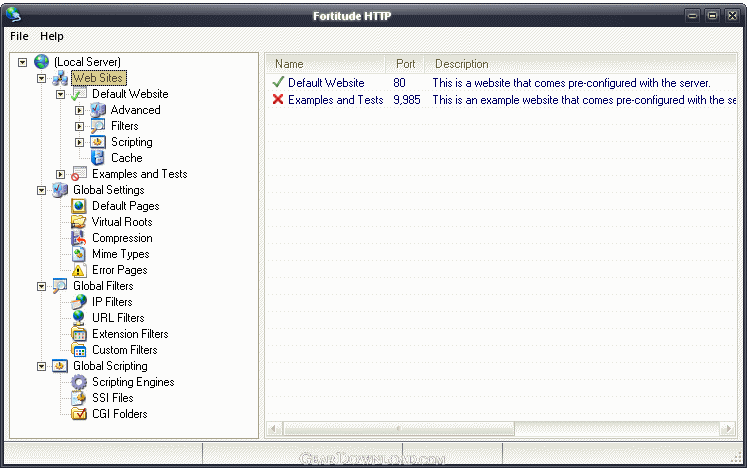Select the Virtual Roots tree item
Viewport: 747px width, 468px height.
[x=122, y=222]
